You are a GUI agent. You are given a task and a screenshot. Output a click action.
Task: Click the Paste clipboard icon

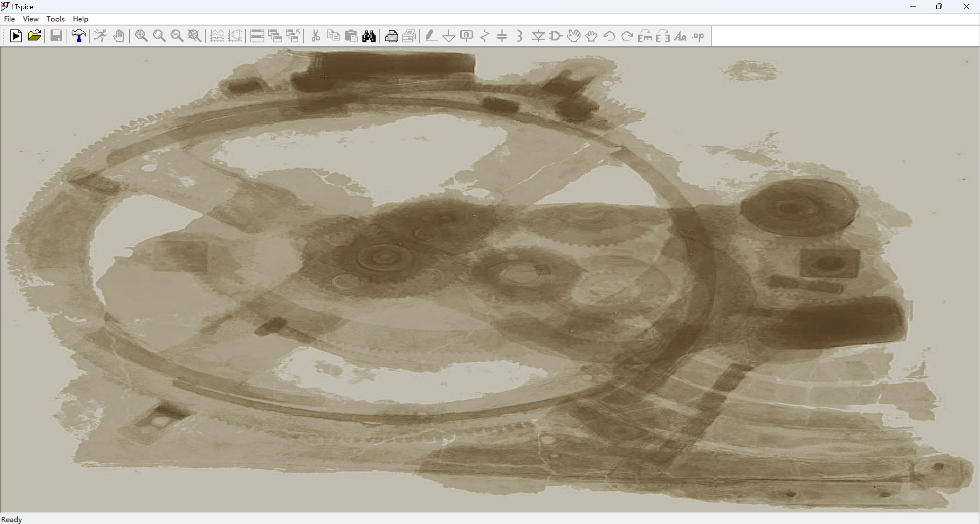tap(351, 36)
